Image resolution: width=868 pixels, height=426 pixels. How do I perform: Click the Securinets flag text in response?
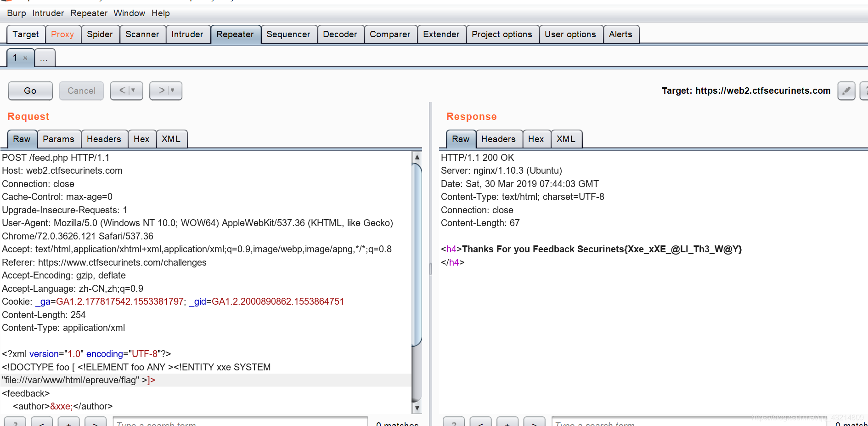point(659,249)
